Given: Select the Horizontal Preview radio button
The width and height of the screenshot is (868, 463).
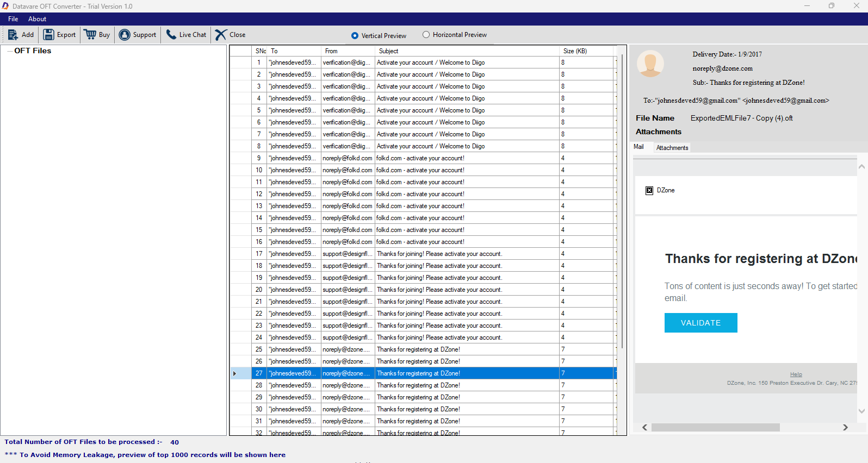Looking at the screenshot, I should coord(426,35).
